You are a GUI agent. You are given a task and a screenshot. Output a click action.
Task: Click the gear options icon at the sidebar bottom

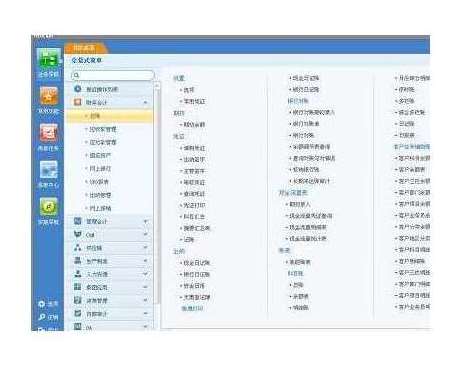(42, 304)
